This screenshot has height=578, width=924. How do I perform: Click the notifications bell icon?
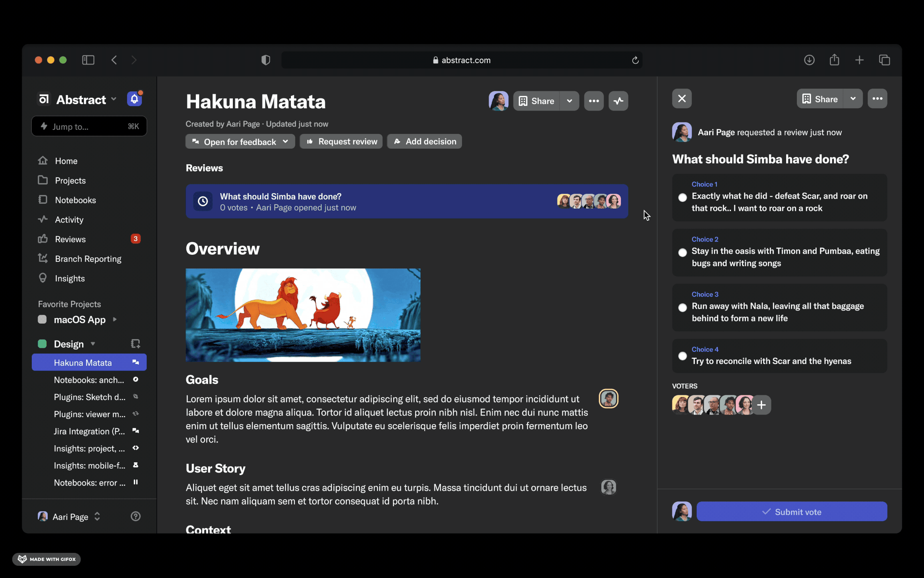pos(134,99)
